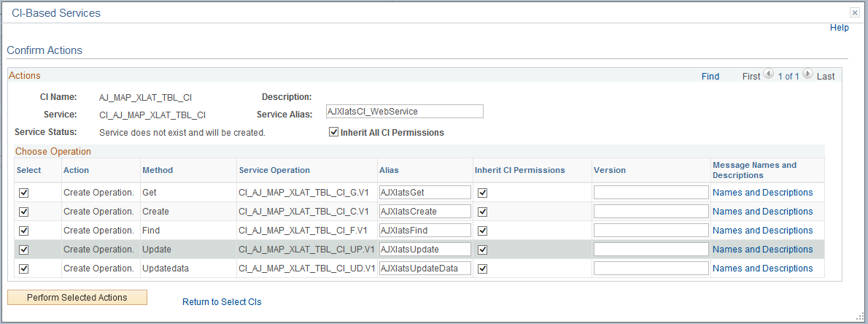The image size is (868, 324).
Task: Close the CI-Based Services dialog
Action: click(854, 13)
